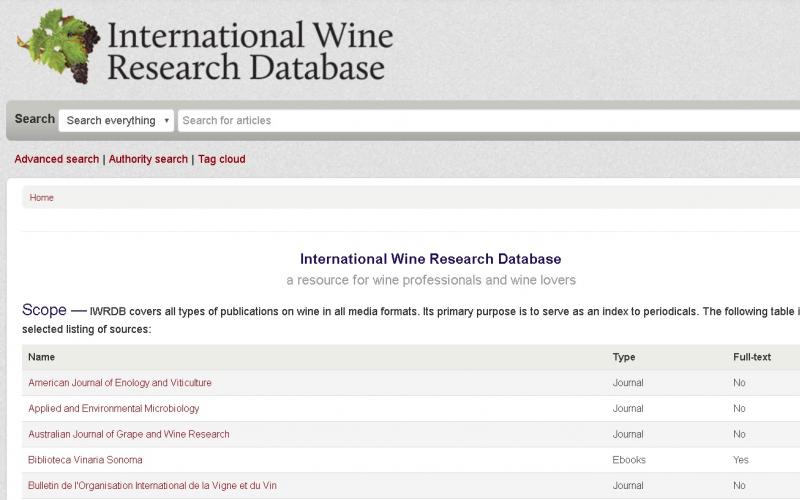The width and height of the screenshot is (800, 500).
Task: Open the Advanced search link
Action: pos(57,159)
